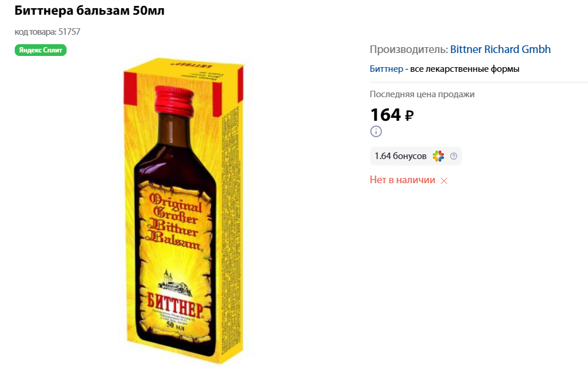Click the green Яндекс Сплит badge

[41, 50]
